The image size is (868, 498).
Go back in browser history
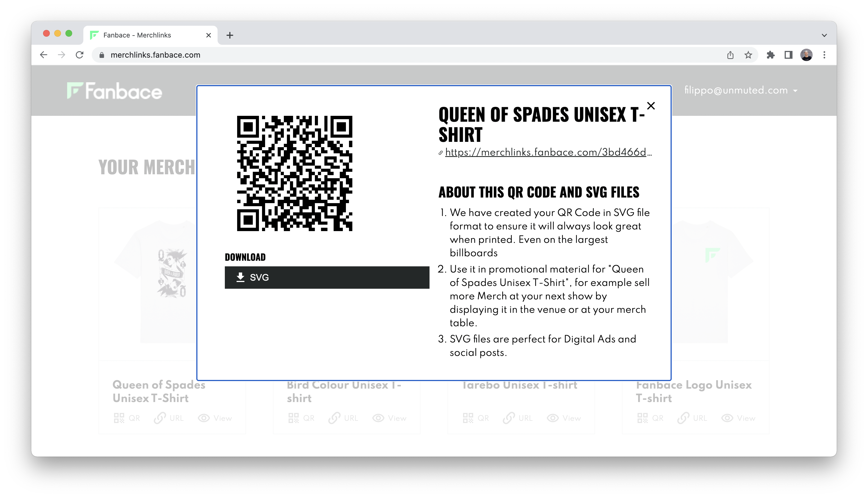pyautogui.click(x=43, y=55)
